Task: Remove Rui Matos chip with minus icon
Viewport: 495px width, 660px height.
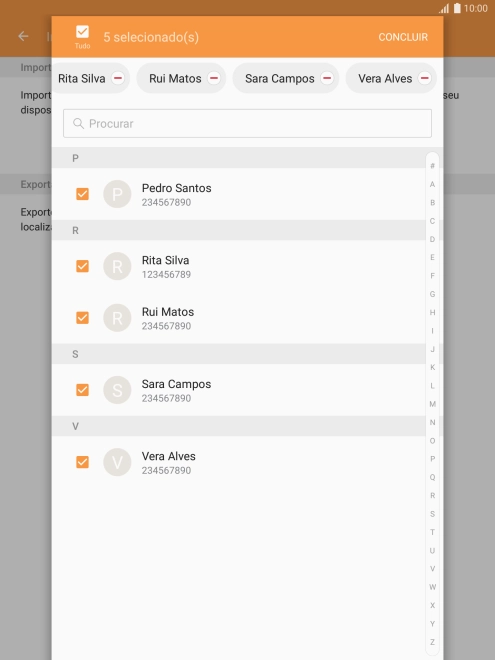Action: pos(214,78)
